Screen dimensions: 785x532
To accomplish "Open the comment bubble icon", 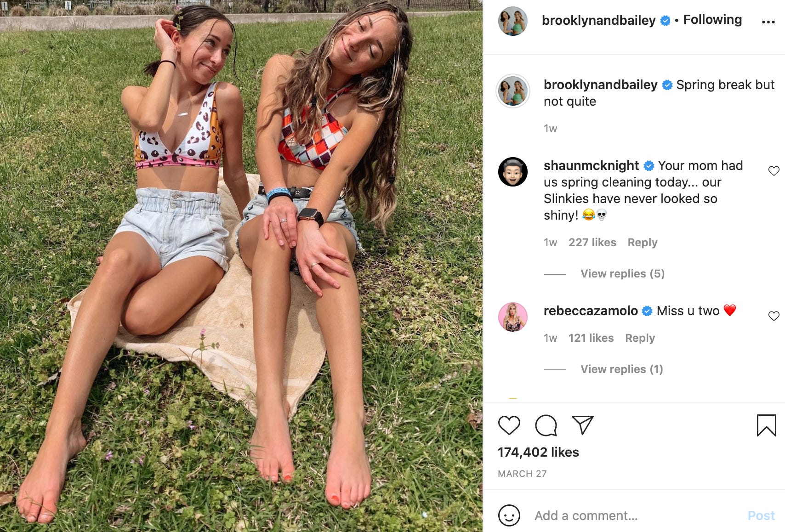I will [546, 425].
